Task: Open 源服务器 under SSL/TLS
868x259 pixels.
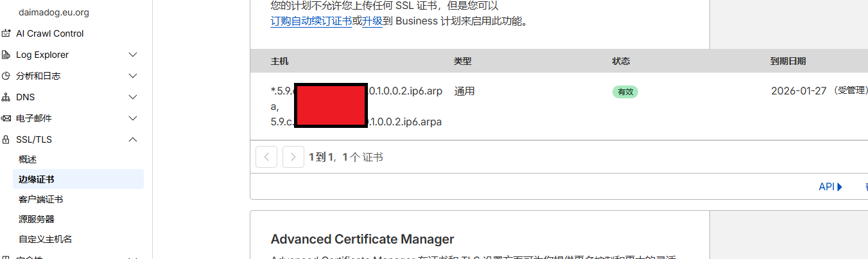Action: (x=36, y=219)
